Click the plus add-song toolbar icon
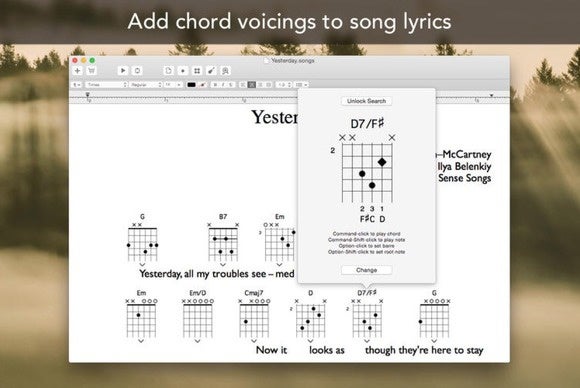 78,71
